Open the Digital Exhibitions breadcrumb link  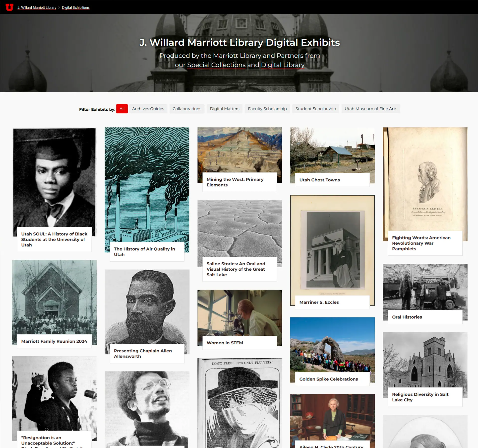[76, 7]
